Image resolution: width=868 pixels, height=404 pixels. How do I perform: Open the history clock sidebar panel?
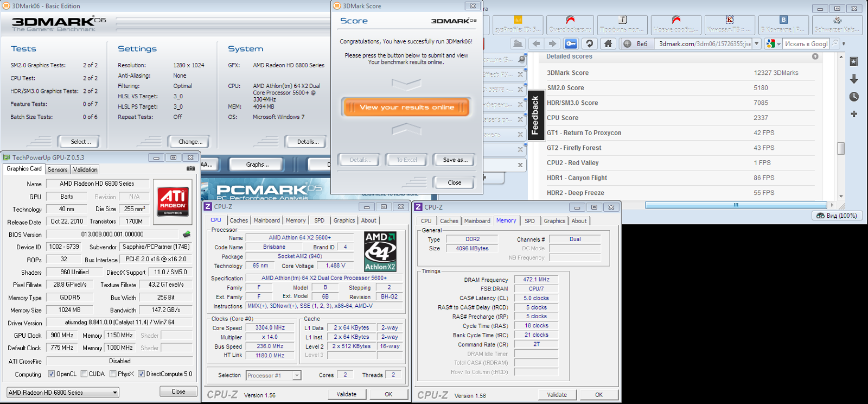click(854, 97)
